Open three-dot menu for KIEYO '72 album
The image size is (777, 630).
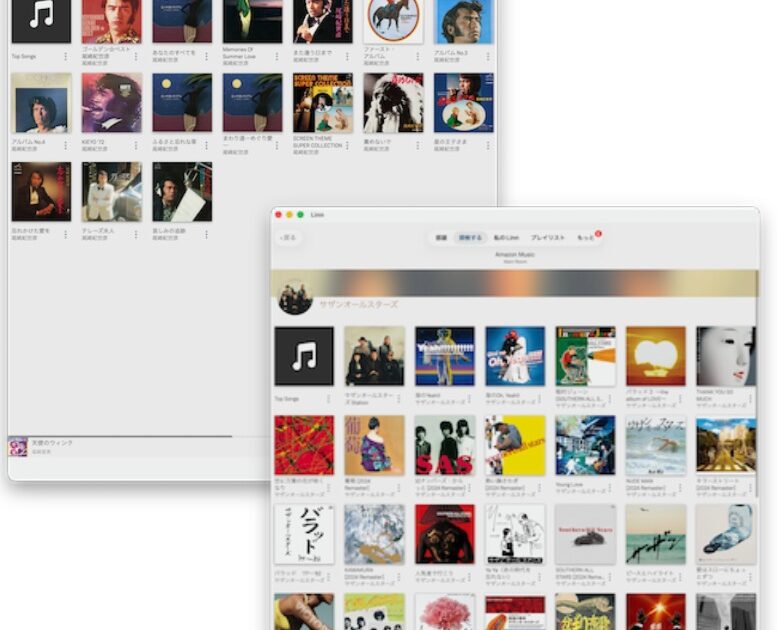click(x=136, y=145)
